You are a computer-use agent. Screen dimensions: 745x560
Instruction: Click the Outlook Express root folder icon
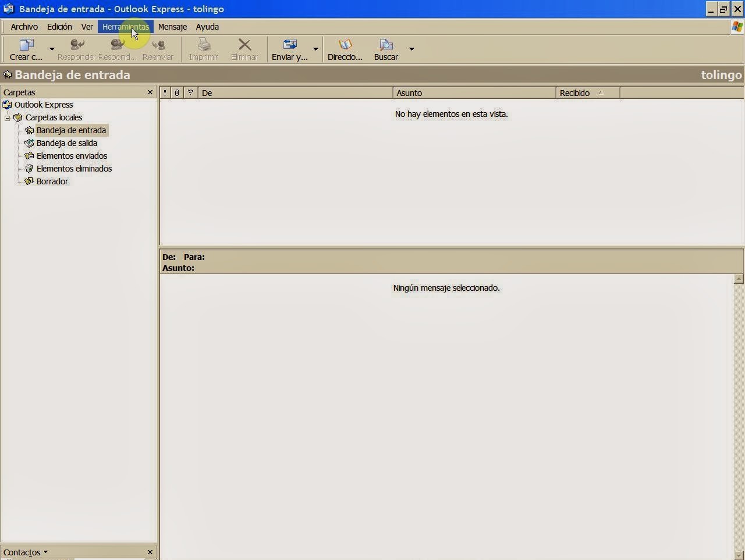click(8, 105)
